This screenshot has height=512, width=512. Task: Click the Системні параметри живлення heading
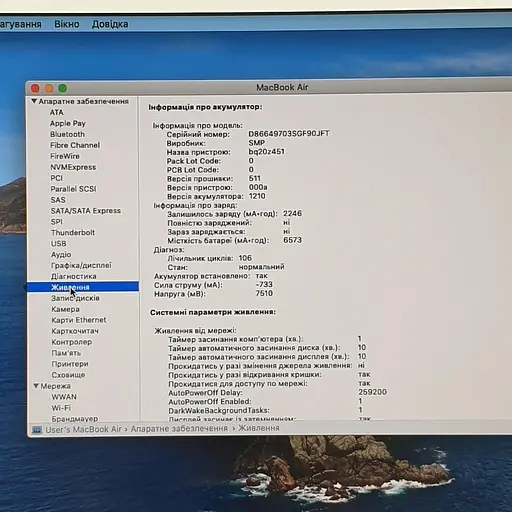pos(213,312)
